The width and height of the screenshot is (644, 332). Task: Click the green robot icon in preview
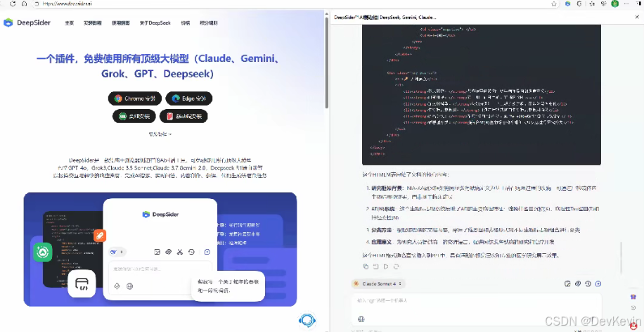[43, 253]
